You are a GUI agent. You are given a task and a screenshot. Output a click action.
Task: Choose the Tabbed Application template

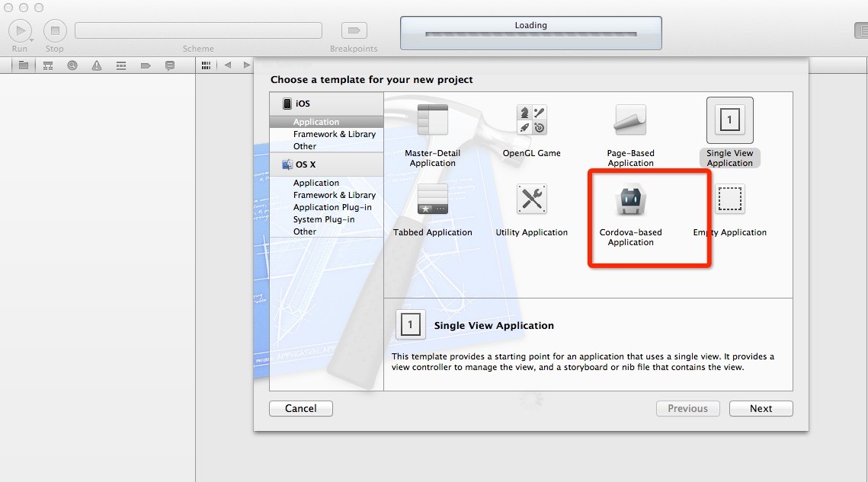[x=432, y=210]
